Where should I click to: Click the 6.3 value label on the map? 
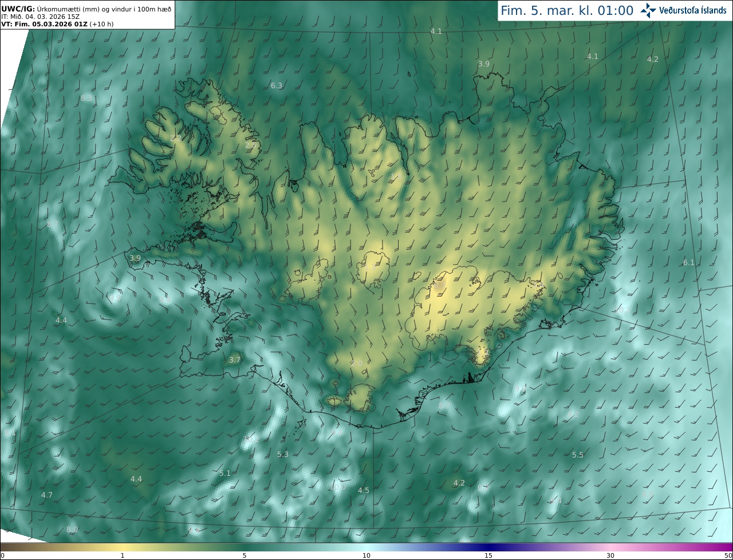pyautogui.click(x=276, y=85)
